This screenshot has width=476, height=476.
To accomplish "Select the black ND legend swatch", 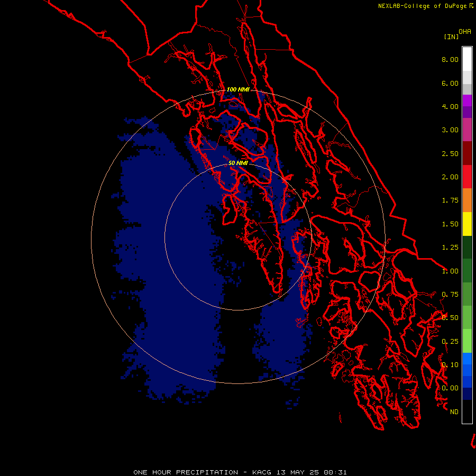I will point(467,411).
